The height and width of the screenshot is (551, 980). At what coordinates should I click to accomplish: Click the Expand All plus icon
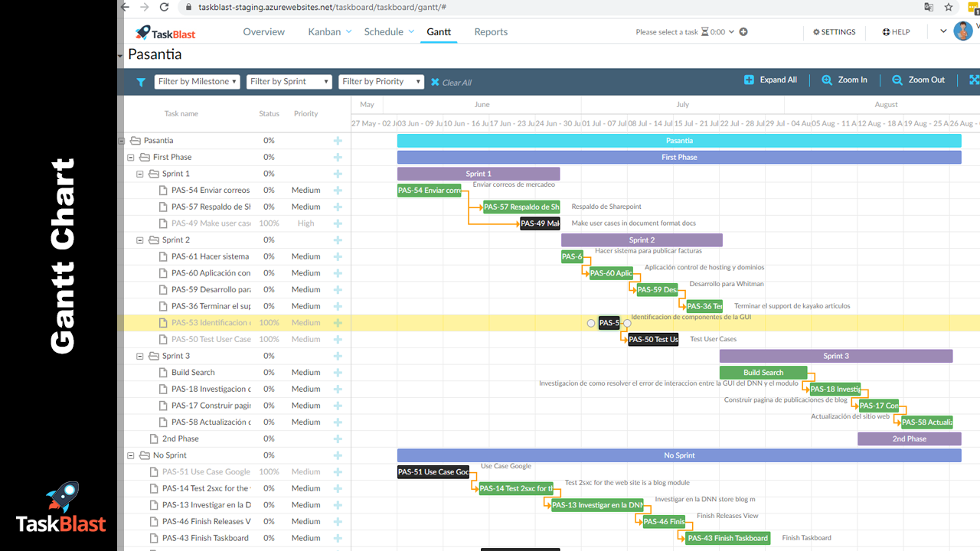pos(749,80)
